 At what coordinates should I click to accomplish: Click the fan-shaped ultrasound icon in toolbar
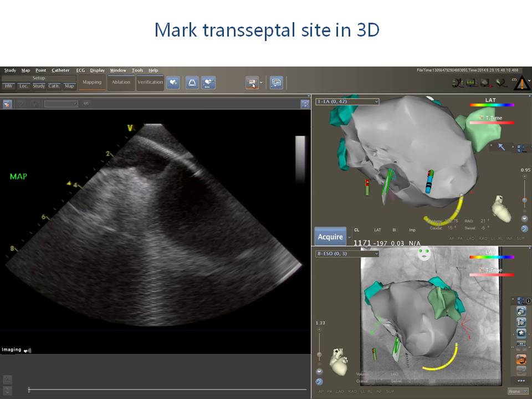tap(192, 83)
